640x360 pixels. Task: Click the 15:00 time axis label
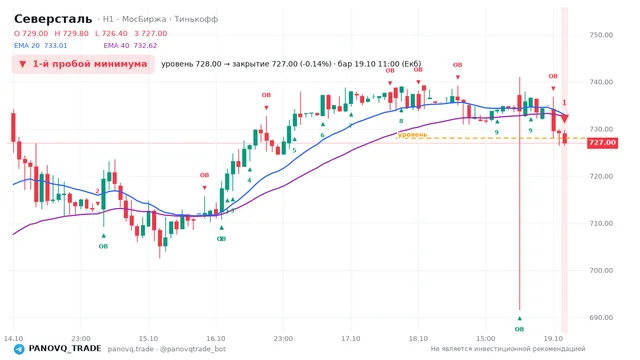pyautogui.click(x=485, y=338)
